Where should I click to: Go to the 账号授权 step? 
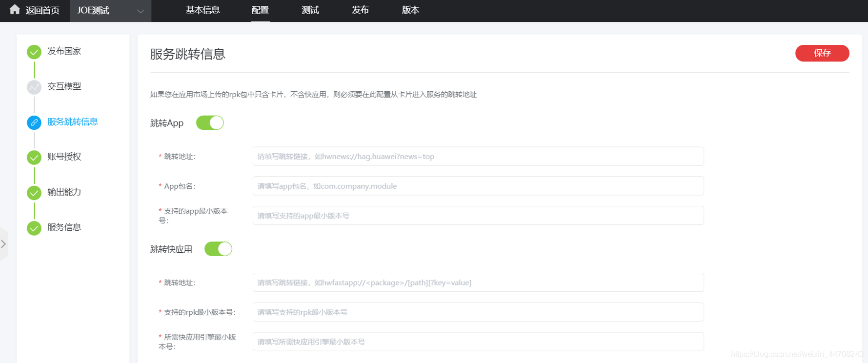point(64,157)
